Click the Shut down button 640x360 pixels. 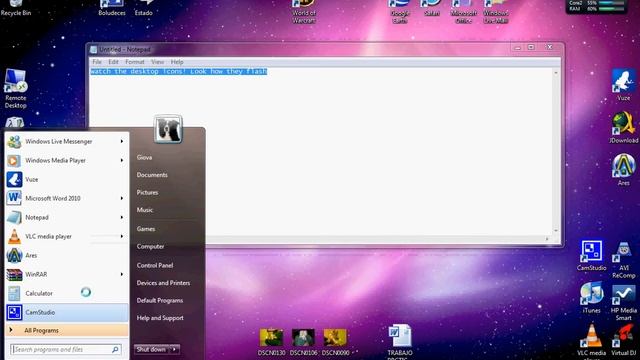151,349
